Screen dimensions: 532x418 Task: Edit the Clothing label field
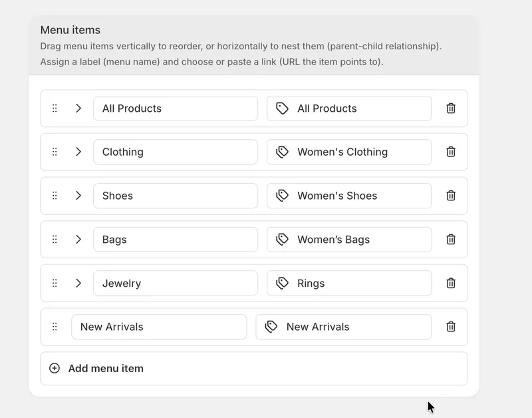(176, 152)
